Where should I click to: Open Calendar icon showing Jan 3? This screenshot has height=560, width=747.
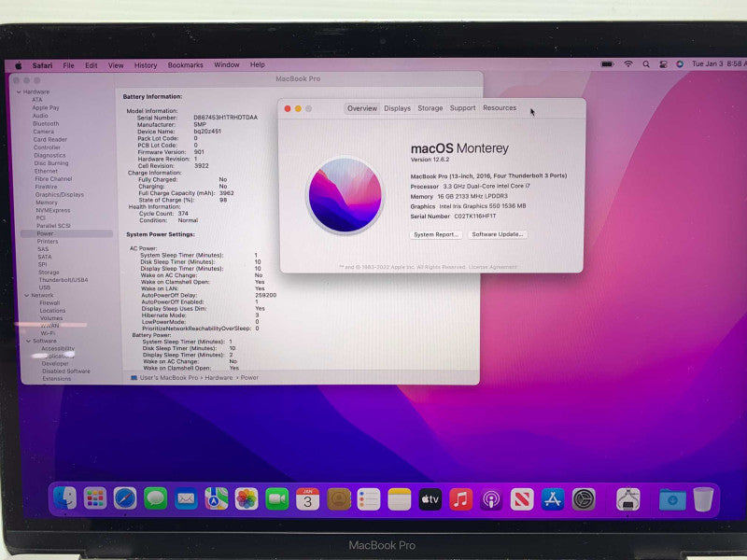tap(308, 498)
